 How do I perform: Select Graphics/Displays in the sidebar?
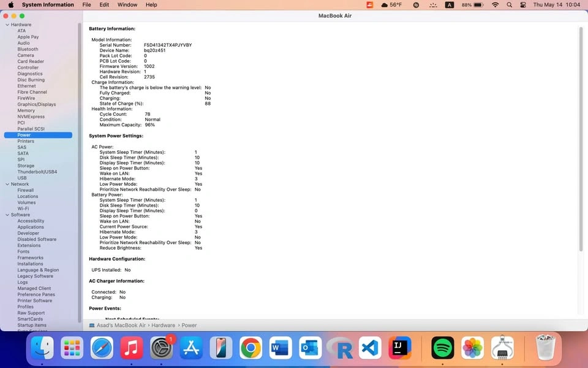tap(36, 104)
